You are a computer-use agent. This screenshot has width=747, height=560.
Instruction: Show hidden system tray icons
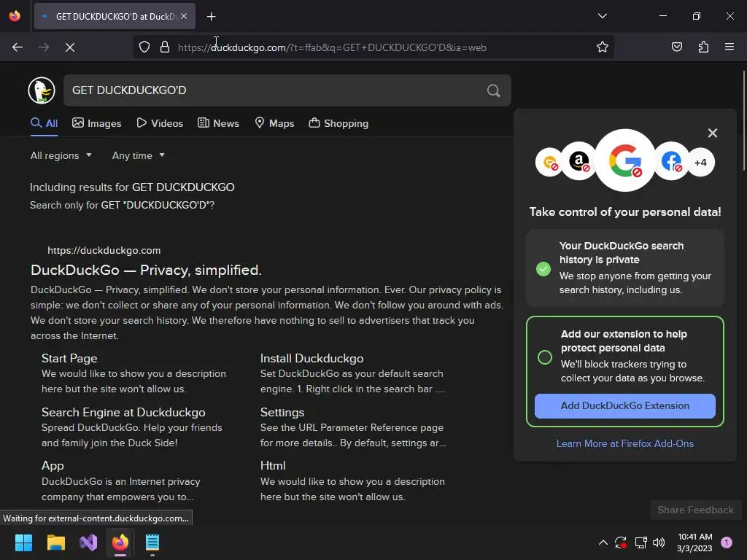[x=603, y=542]
